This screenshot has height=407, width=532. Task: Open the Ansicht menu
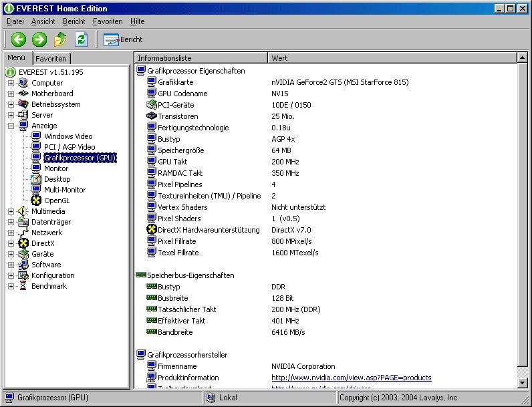[x=43, y=21]
